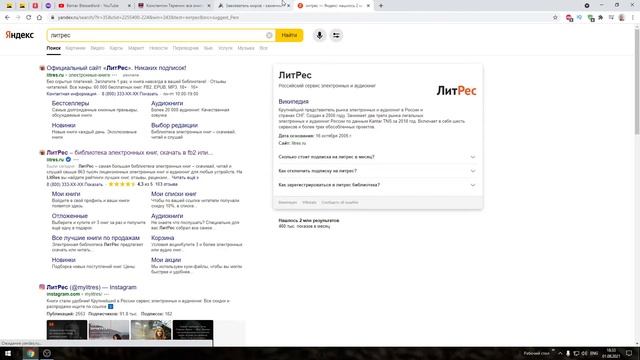Open the Мои акции sitelink

(166, 260)
